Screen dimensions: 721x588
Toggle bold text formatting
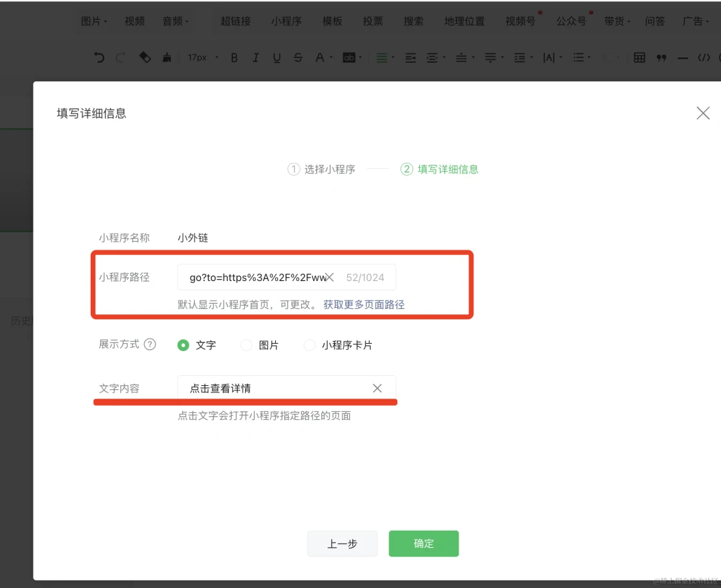click(x=234, y=57)
